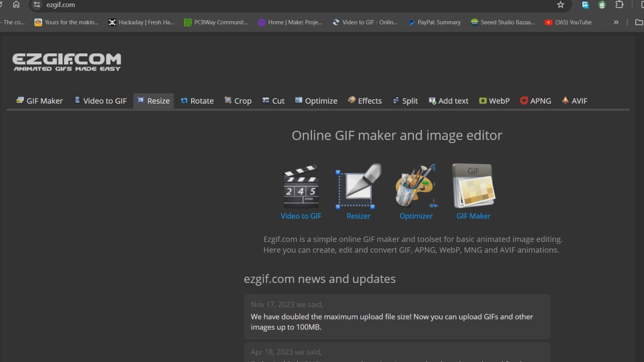Open the (365) YouTube bookmark
Viewport: 644px width, 362px height.
pyautogui.click(x=568, y=22)
